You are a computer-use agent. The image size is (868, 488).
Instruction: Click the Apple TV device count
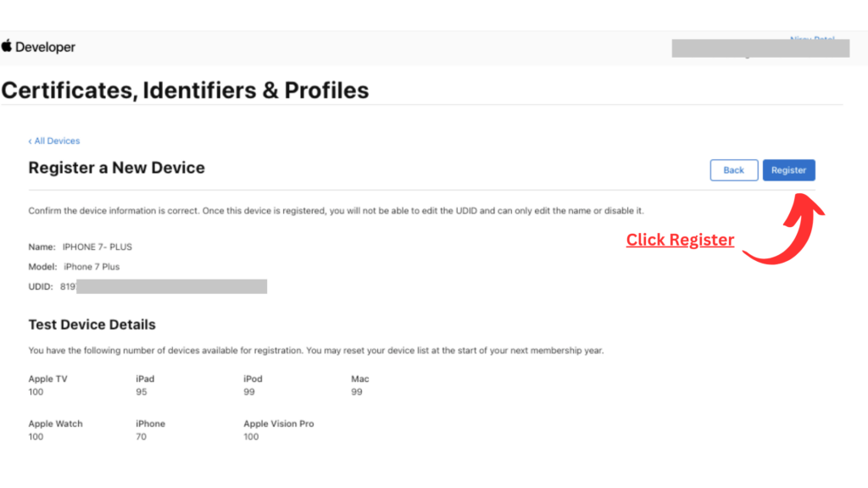point(36,392)
